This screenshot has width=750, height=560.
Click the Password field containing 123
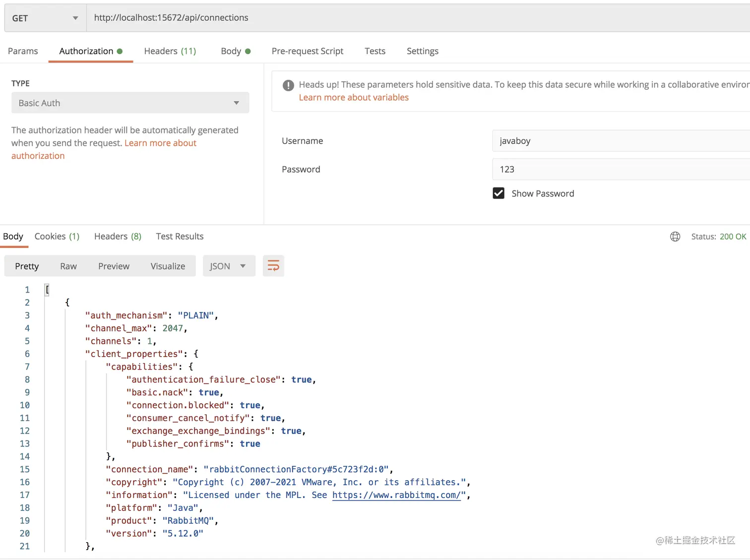(621, 169)
